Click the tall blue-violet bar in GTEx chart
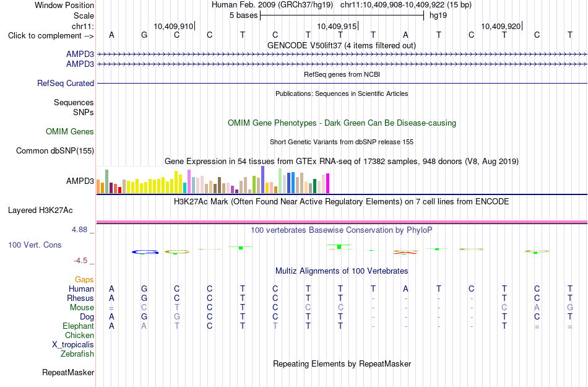Viewport: 588px width, 387px height. coord(263,180)
